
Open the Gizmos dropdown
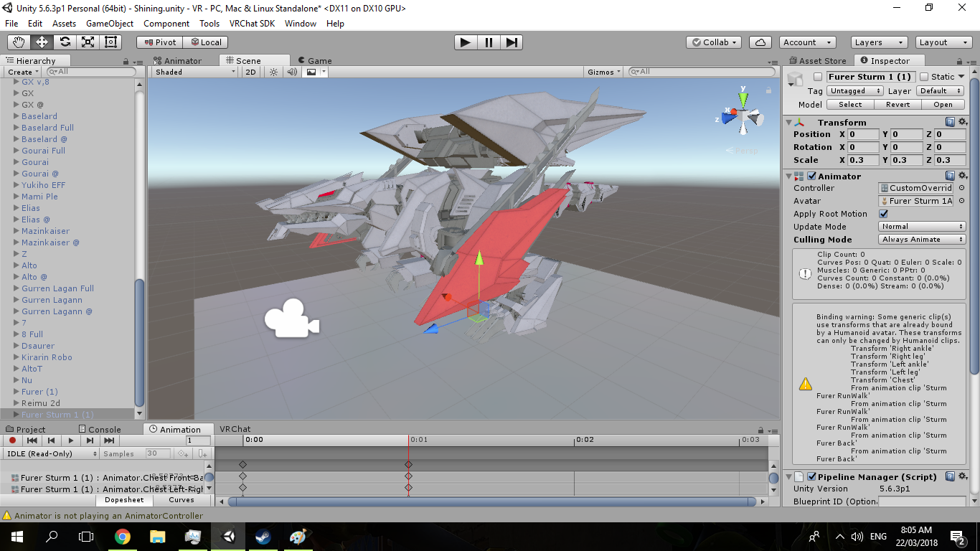point(604,72)
